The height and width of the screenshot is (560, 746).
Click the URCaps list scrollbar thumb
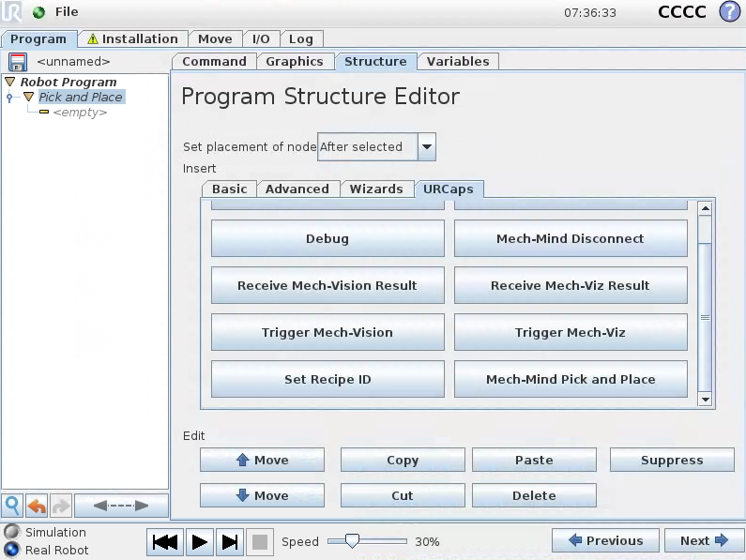(x=705, y=317)
